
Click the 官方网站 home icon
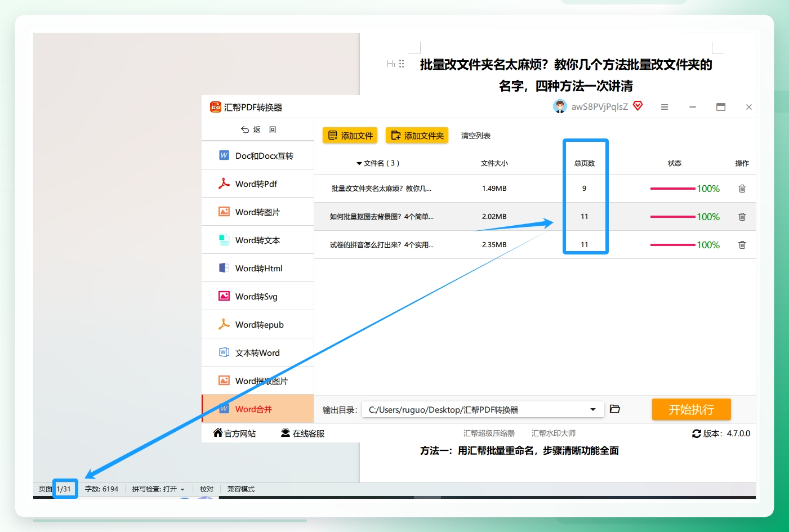coord(218,432)
